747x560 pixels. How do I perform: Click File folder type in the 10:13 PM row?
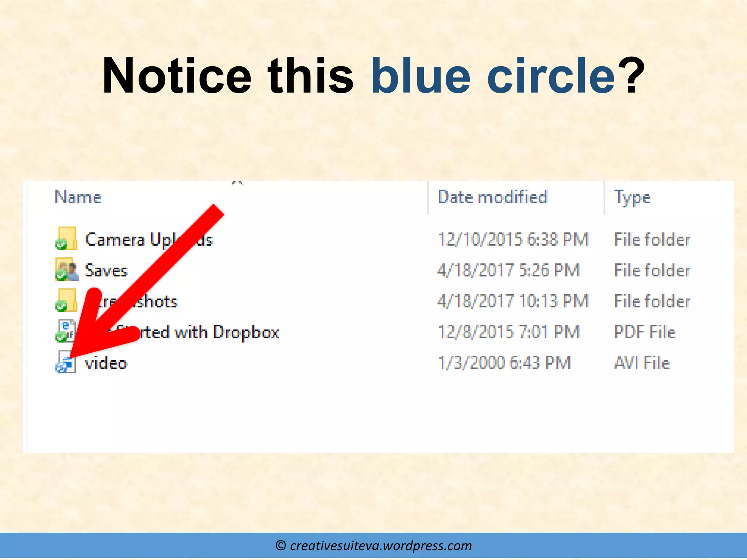(x=652, y=301)
